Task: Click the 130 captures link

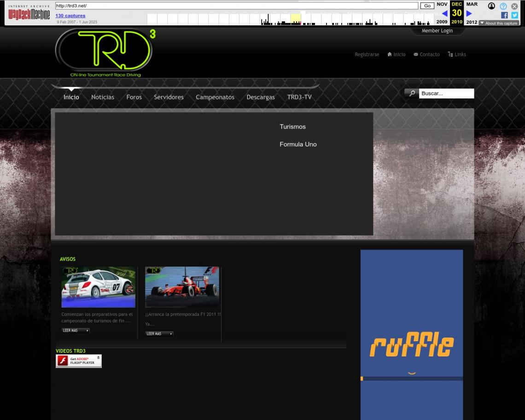Action: [x=70, y=16]
